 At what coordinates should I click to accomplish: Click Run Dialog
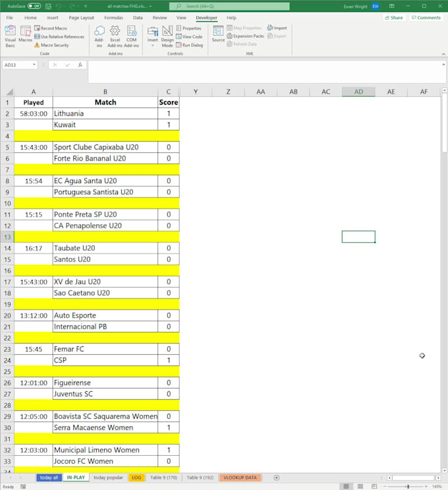pos(190,45)
